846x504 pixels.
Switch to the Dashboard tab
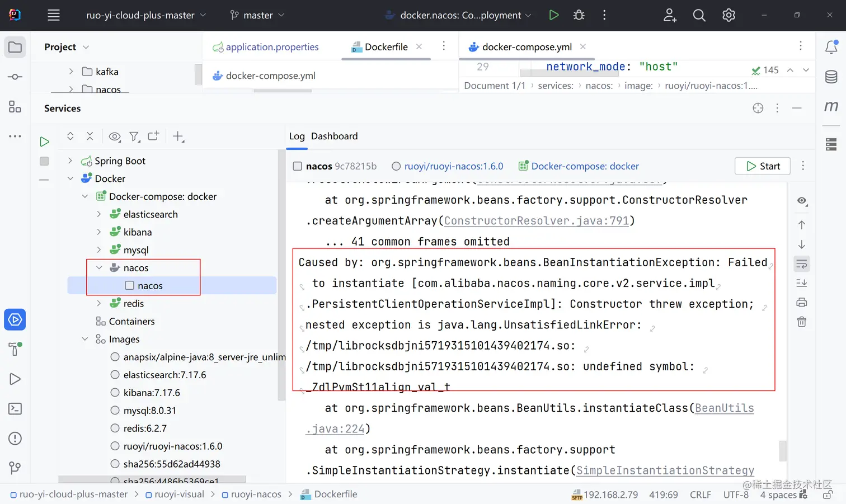pos(334,136)
